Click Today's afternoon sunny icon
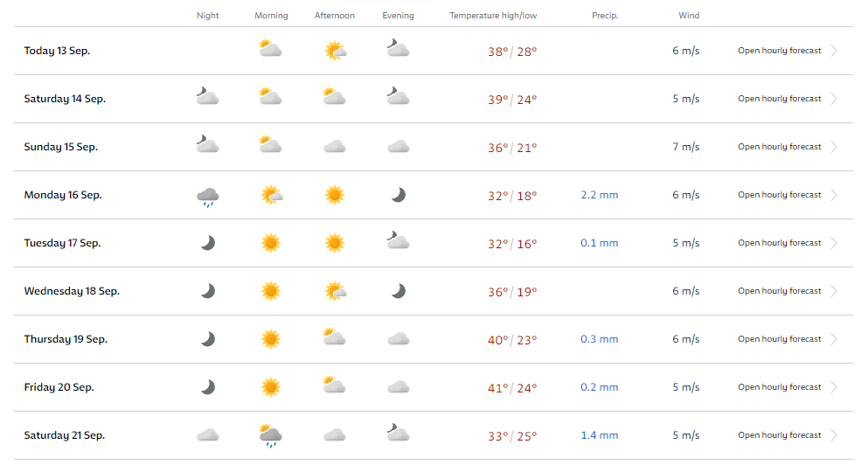The width and height of the screenshot is (868, 472). [335, 51]
